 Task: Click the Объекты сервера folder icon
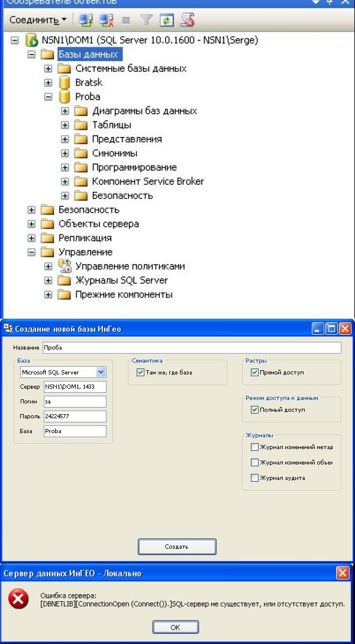coord(47,224)
